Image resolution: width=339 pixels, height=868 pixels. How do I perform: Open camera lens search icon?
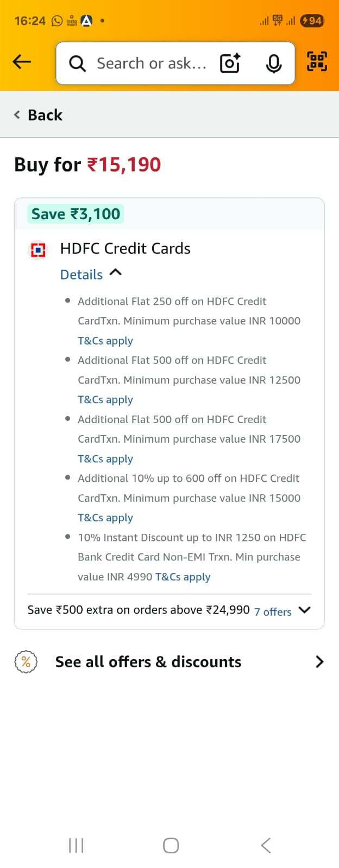pyautogui.click(x=230, y=63)
